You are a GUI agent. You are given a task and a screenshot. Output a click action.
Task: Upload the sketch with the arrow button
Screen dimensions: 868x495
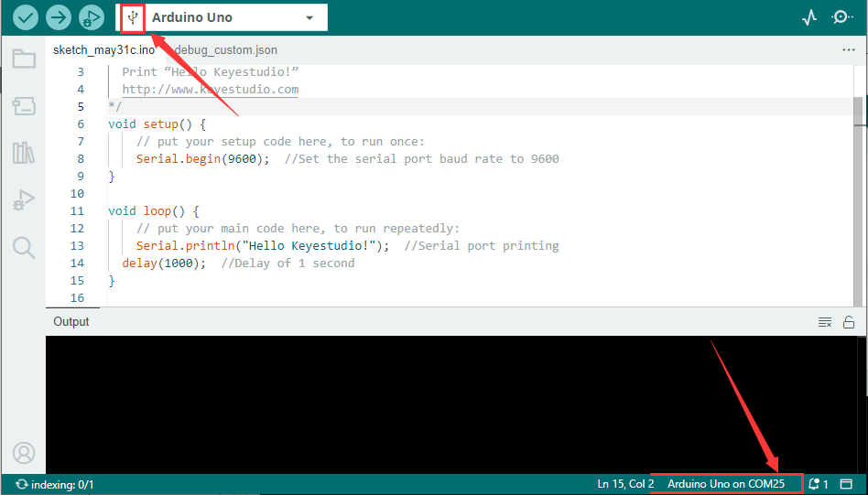point(59,17)
